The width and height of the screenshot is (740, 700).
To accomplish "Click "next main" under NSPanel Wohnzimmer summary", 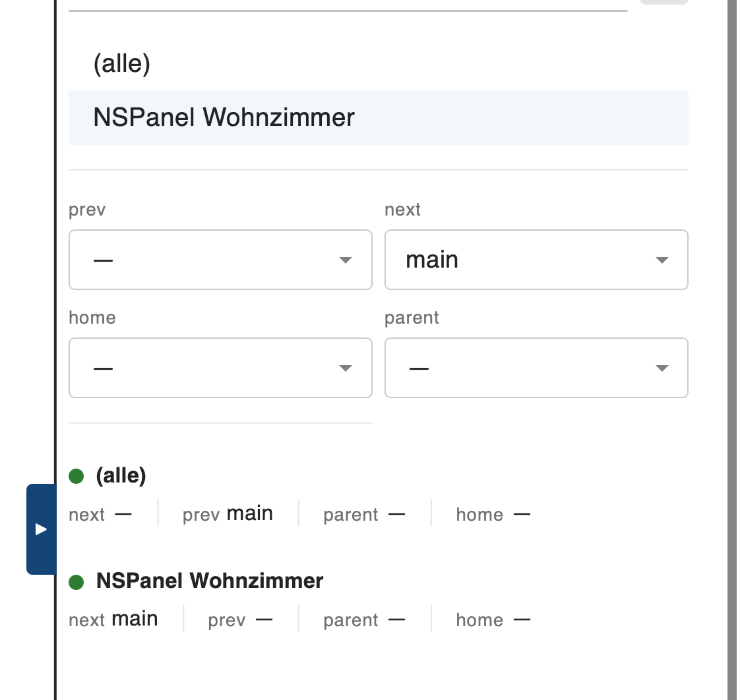I will 113,620.
